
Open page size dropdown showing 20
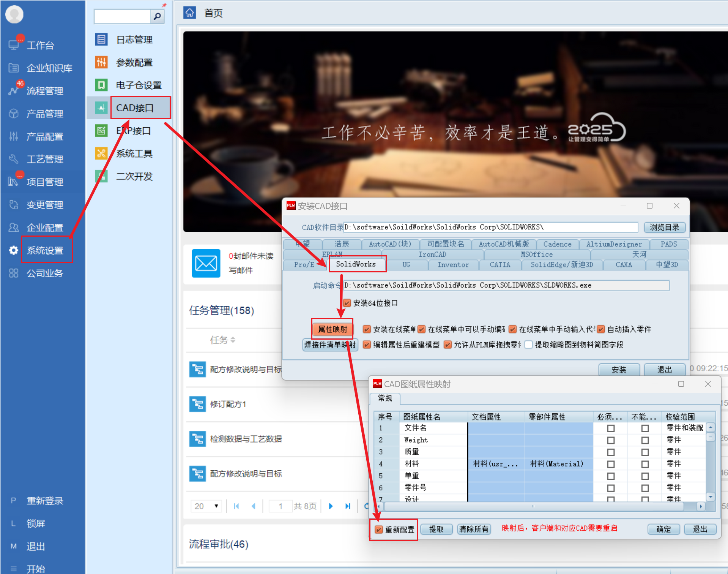click(206, 506)
